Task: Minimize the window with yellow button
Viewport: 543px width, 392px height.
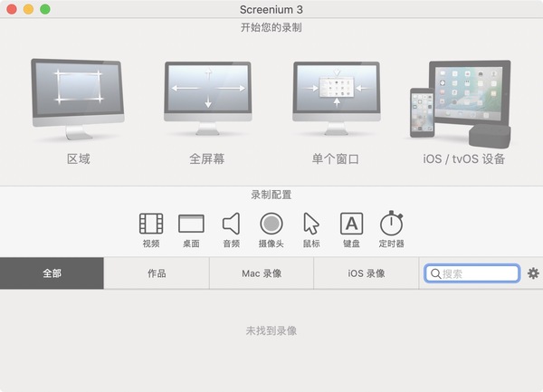Action: [x=28, y=9]
